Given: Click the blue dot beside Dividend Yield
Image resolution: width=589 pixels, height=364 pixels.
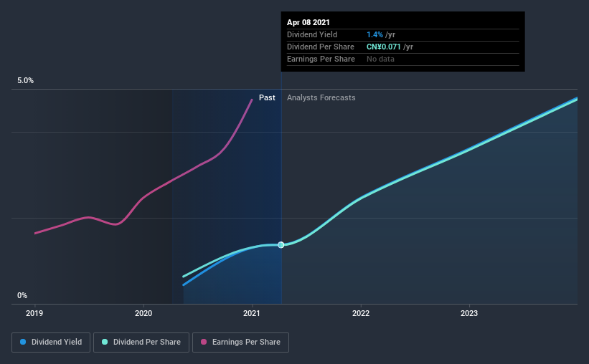Looking at the screenshot, I should [24, 343].
